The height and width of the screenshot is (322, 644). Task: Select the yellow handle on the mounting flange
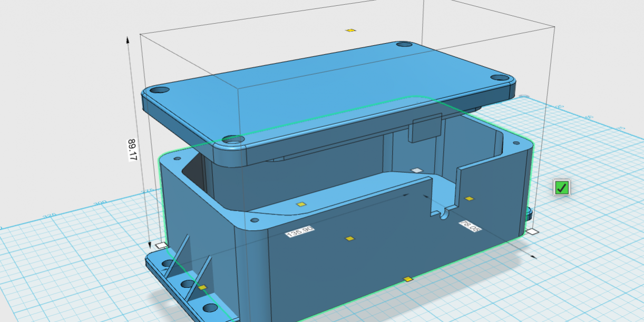[203, 287]
